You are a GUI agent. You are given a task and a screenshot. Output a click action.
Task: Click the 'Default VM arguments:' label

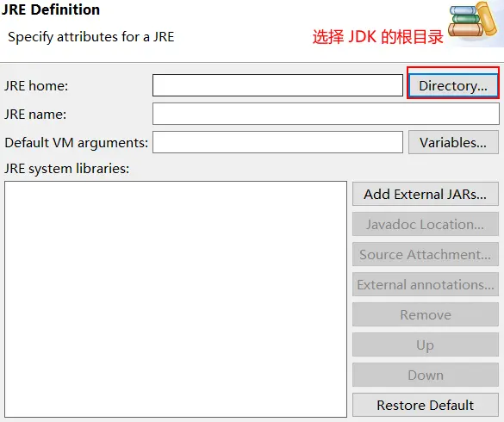[x=76, y=143]
